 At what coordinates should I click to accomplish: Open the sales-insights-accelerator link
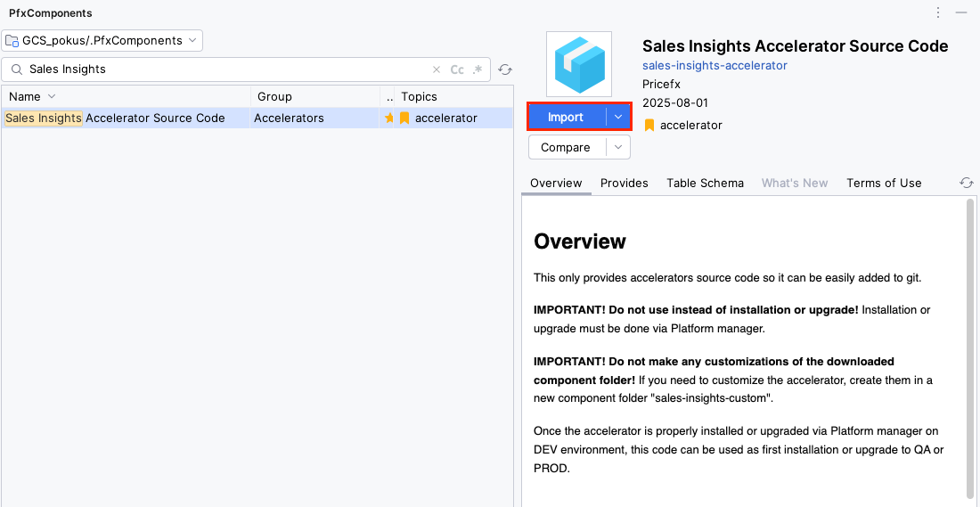click(x=715, y=66)
